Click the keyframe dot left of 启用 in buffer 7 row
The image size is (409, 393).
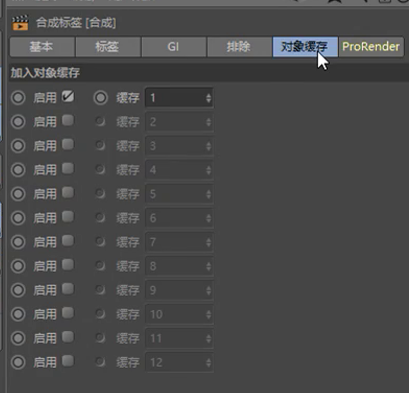18,242
